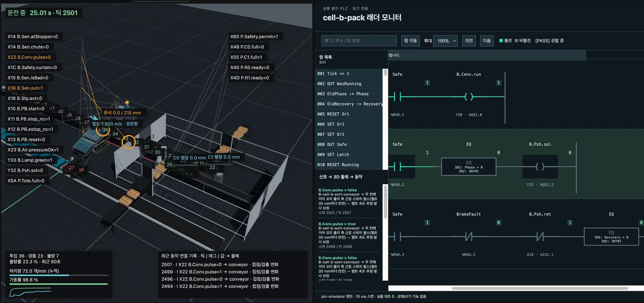Click the B.Psh.ret normally-closed contact

coord(540,237)
